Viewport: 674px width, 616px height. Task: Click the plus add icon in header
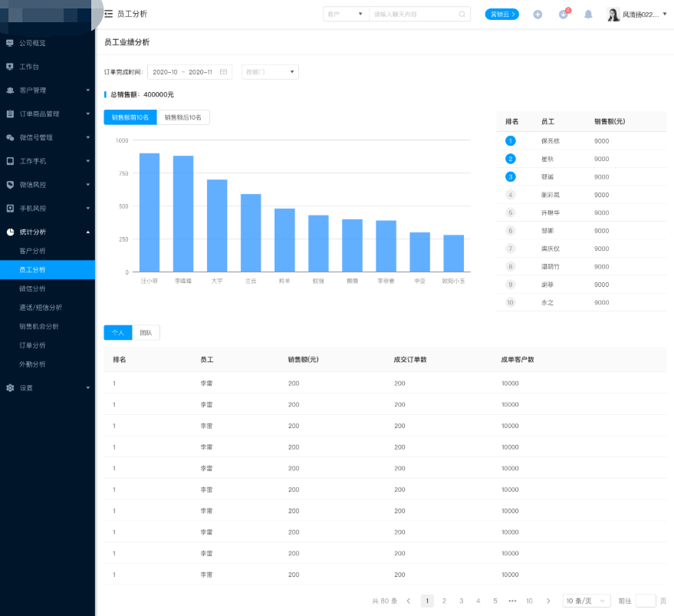pos(538,15)
